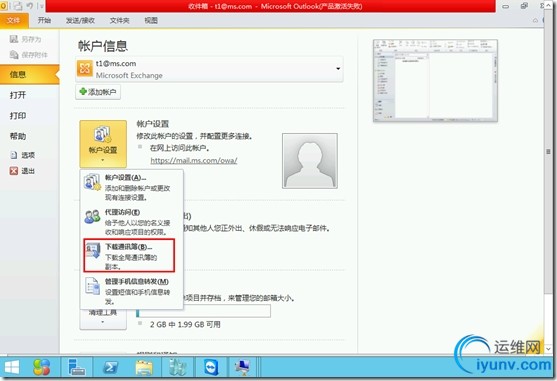Image resolution: width=557 pixels, height=381 pixels.
Task: Choose 下载通讯簿(B)... menu entry
Action: [129, 256]
